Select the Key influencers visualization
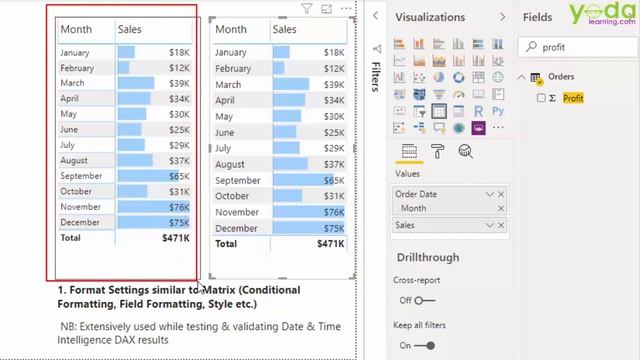Image resolution: width=640 pixels, height=360 pixels. (x=399, y=128)
